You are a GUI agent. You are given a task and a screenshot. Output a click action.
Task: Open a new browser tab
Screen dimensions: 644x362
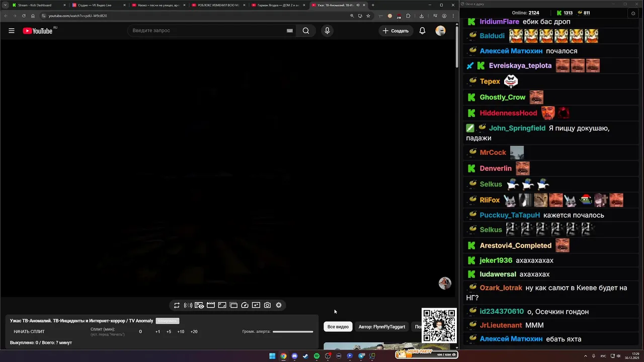pos(373,5)
